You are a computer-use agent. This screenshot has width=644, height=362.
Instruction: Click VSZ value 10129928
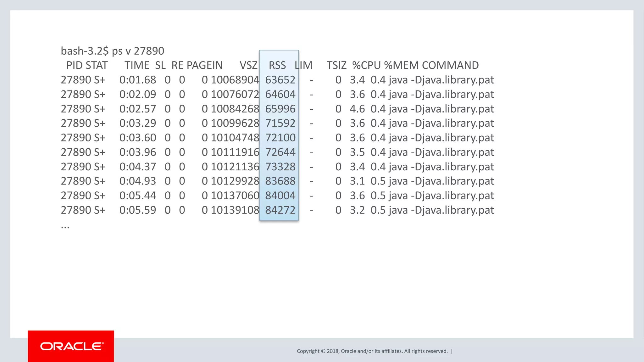click(x=235, y=181)
